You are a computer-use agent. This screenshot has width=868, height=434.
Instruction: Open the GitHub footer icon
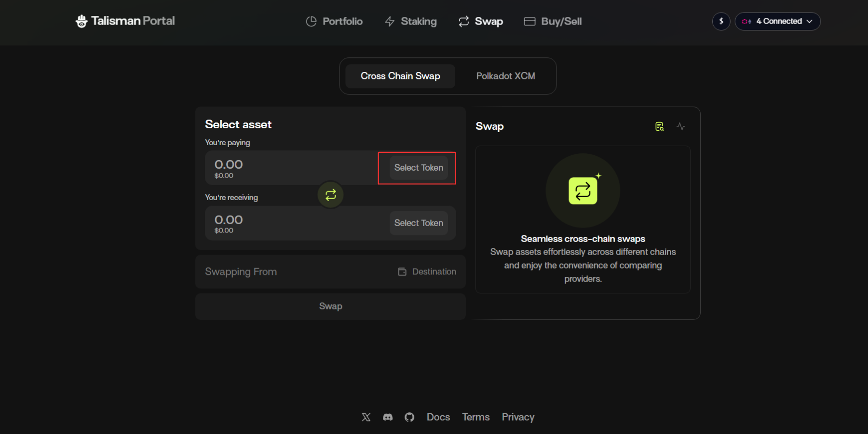(409, 417)
